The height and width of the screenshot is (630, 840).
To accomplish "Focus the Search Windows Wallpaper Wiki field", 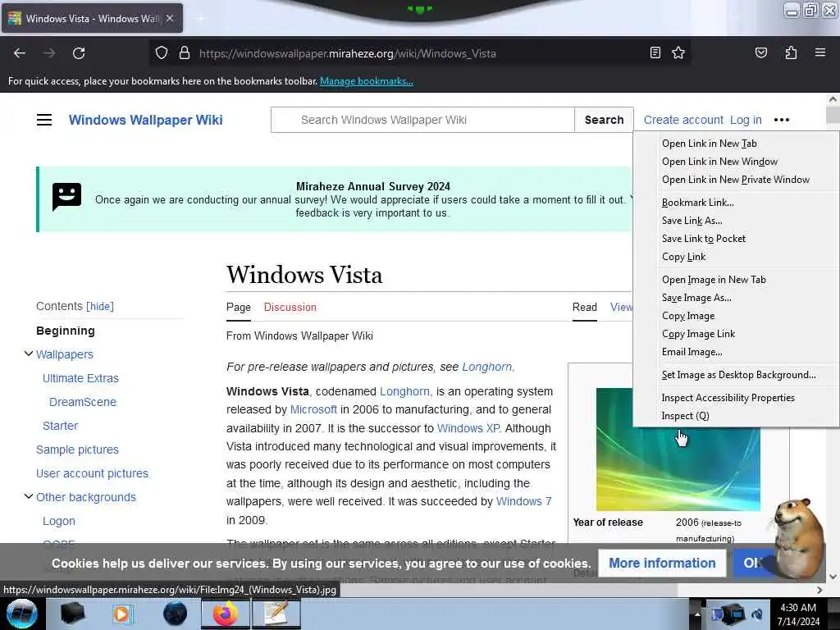I will point(422,120).
